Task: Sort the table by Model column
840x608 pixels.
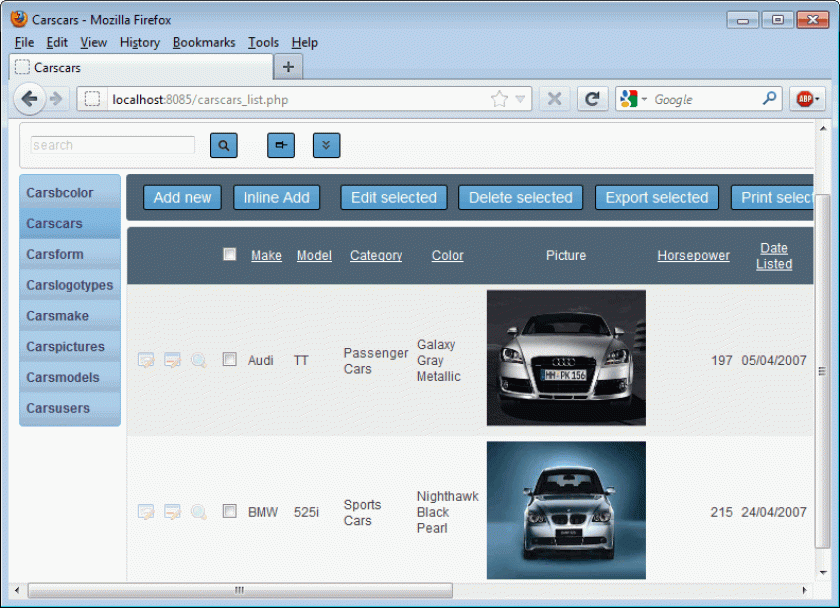Action: click(x=314, y=256)
